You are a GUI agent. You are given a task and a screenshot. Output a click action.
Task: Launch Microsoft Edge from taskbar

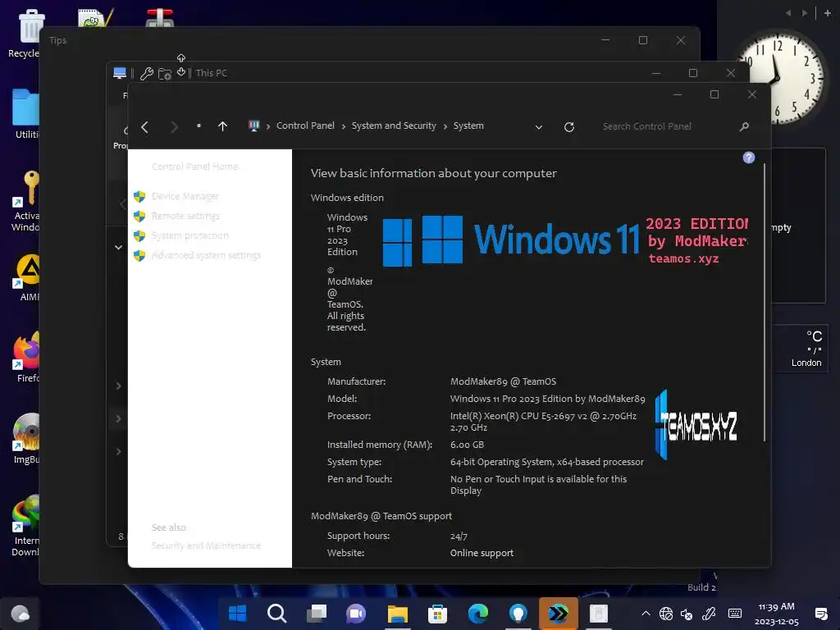(x=478, y=614)
